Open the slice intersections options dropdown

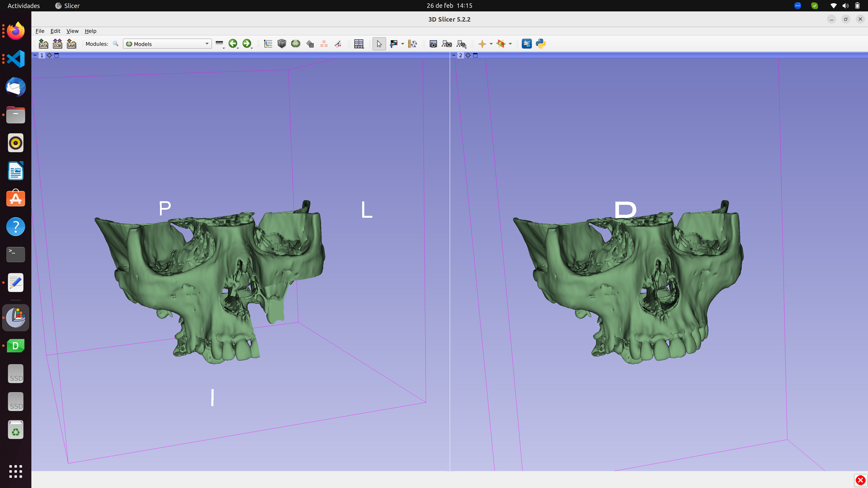coord(510,43)
